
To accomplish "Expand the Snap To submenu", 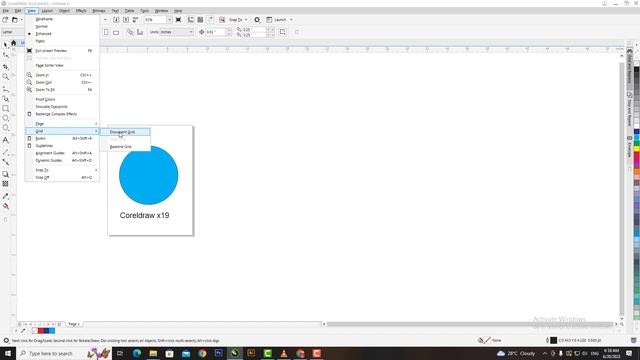I will click(x=62, y=170).
